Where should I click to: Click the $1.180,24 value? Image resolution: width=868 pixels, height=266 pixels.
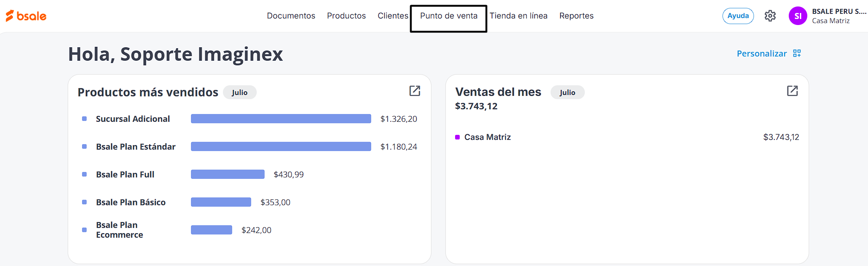pos(399,147)
